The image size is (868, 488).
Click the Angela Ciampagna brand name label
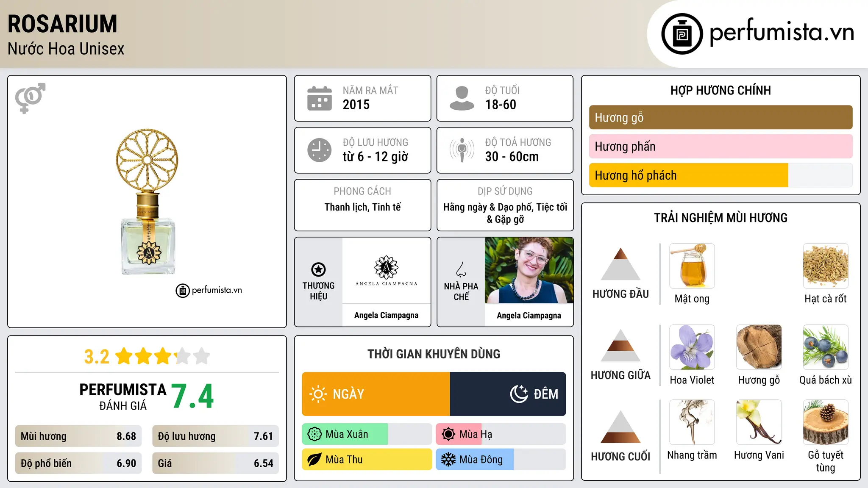[x=386, y=315]
